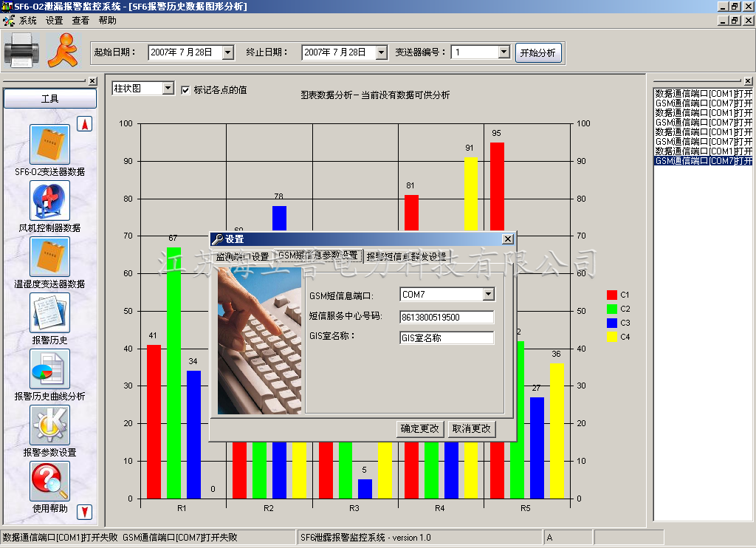Open the 使用帮助 help icon
756x548 pixels.
point(49,482)
